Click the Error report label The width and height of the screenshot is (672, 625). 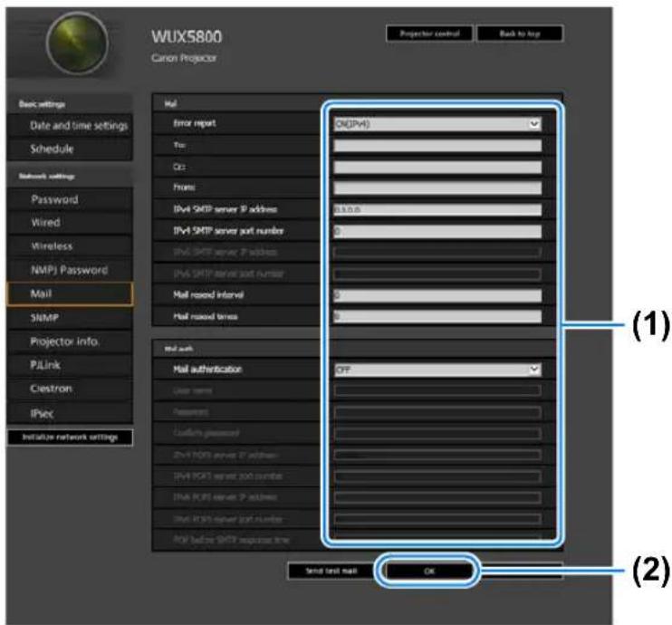click(195, 123)
